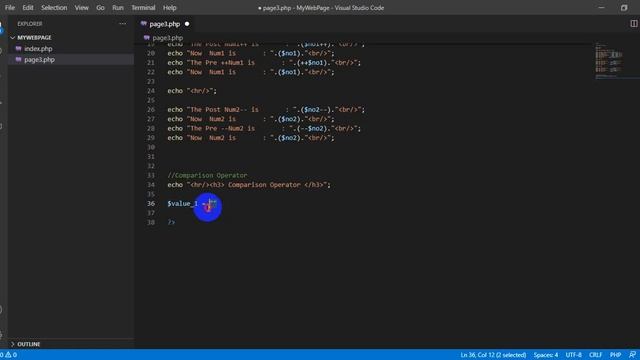The width and height of the screenshot is (640, 360).
Task: Click the PHP file icon beside index.php
Action: pos(18,49)
